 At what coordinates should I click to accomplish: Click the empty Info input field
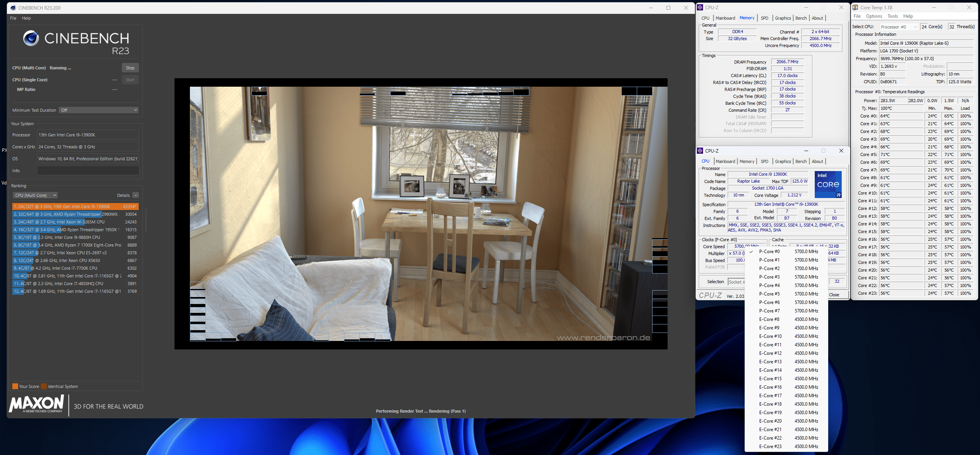[x=88, y=171]
